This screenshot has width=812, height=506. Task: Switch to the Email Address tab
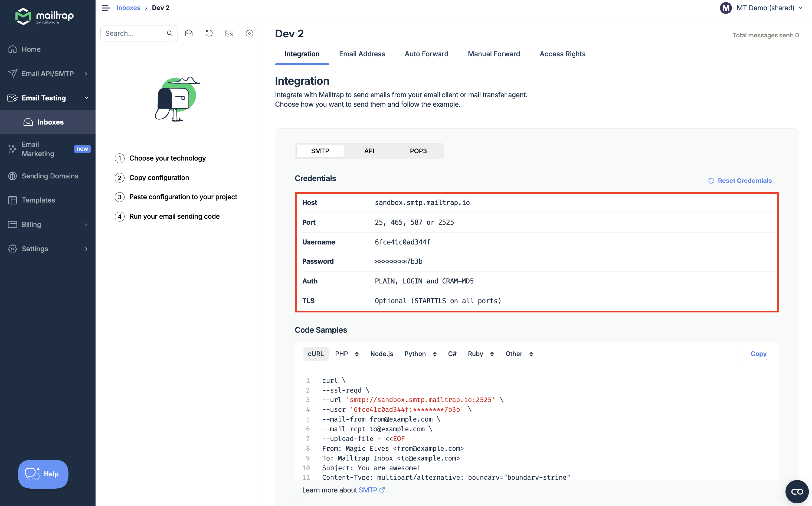click(x=362, y=54)
